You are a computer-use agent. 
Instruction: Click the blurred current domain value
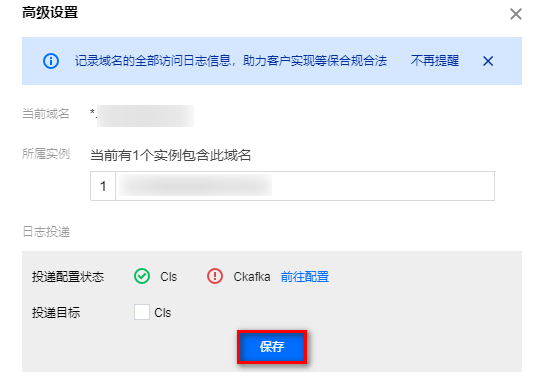[145, 116]
